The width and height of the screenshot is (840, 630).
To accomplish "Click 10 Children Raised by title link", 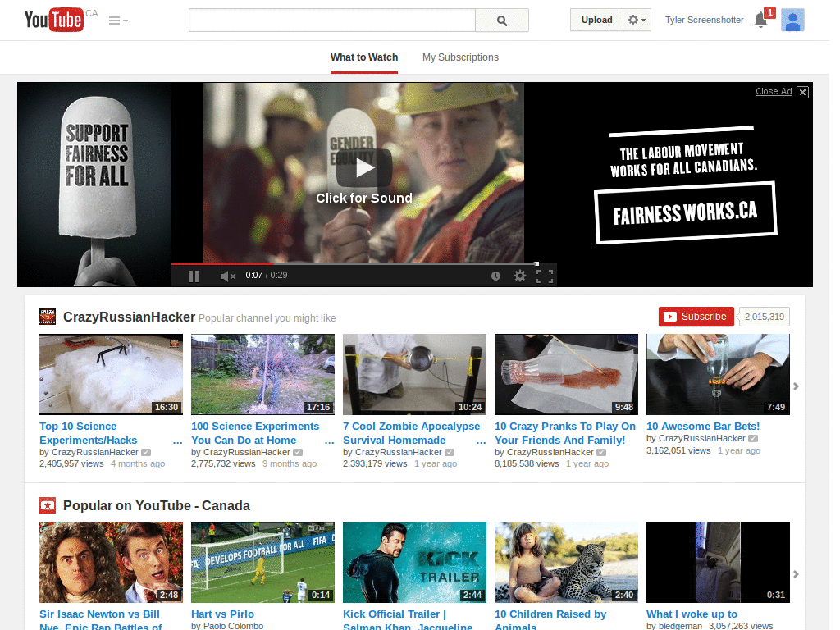I will [x=550, y=619].
